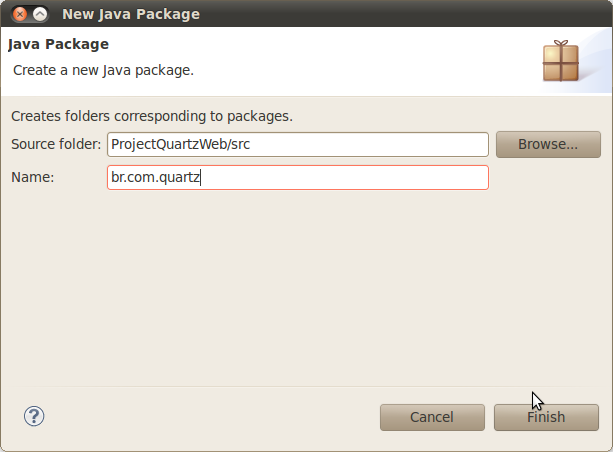The height and width of the screenshot is (452, 613).
Task: Focus the Name field containing br.com.quartz
Action: [x=298, y=178]
